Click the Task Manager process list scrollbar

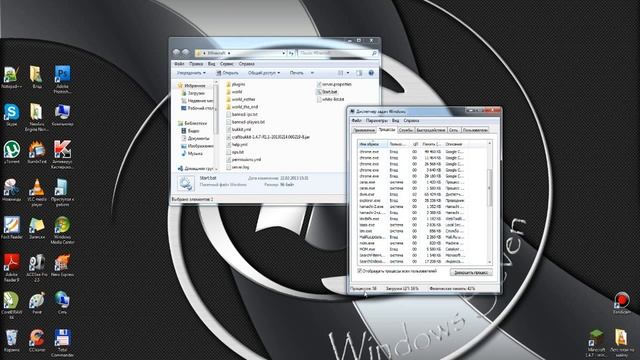coord(490,202)
